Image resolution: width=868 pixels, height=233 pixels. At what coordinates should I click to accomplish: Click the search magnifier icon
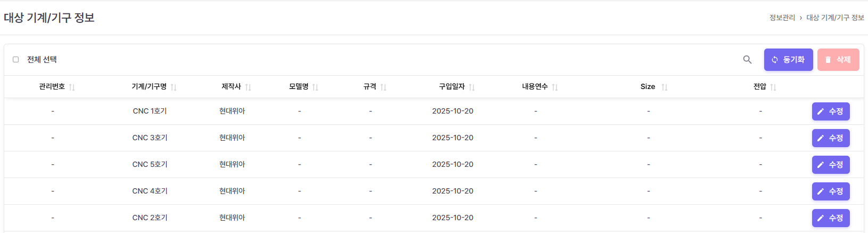[747, 60]
